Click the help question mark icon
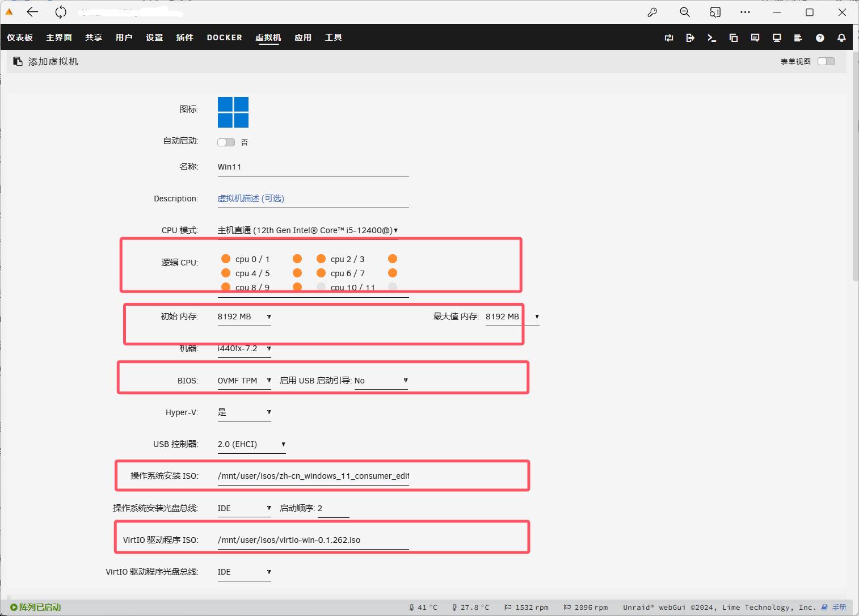 coord(820,38)
